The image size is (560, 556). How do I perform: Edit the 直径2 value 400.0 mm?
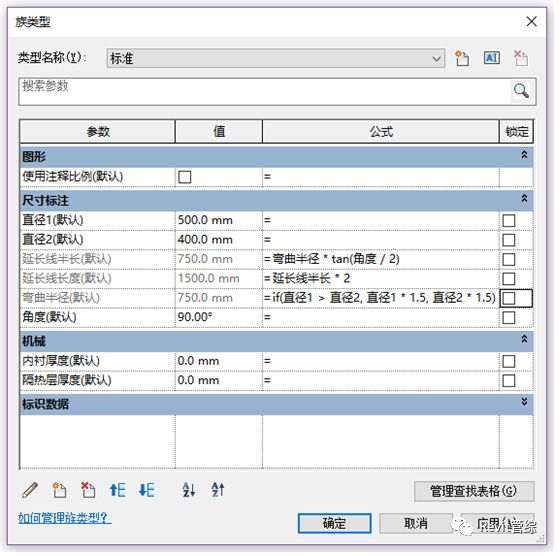[x=220, y=241]
